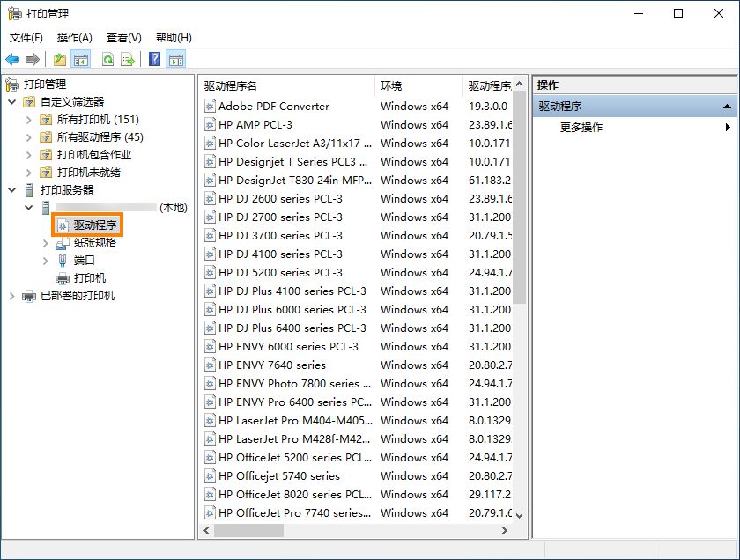Click the Forward arrow toolbar icon
This screenshot has height=560, width=740.
click(32, 60)
